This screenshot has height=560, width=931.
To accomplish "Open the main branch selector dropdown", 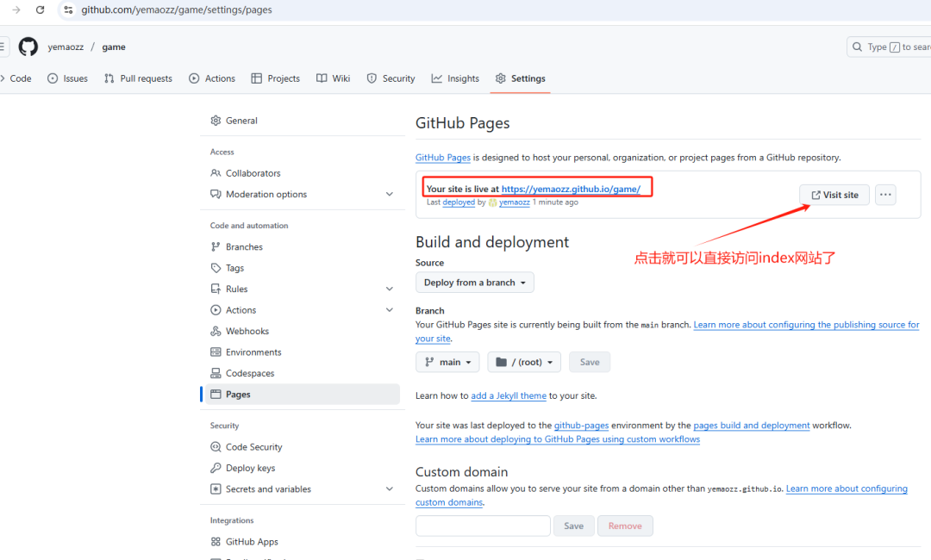I will pyautogui.click(x=447, y=362).
